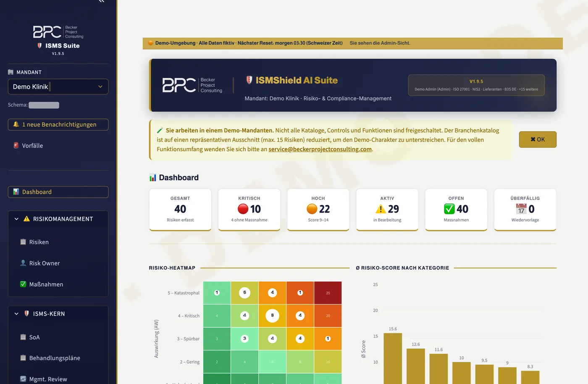Image resolution: width=588 pixels, height=384 pixels.
Task: Go to Dashboard in the sidebar
Action: [58, 192]
